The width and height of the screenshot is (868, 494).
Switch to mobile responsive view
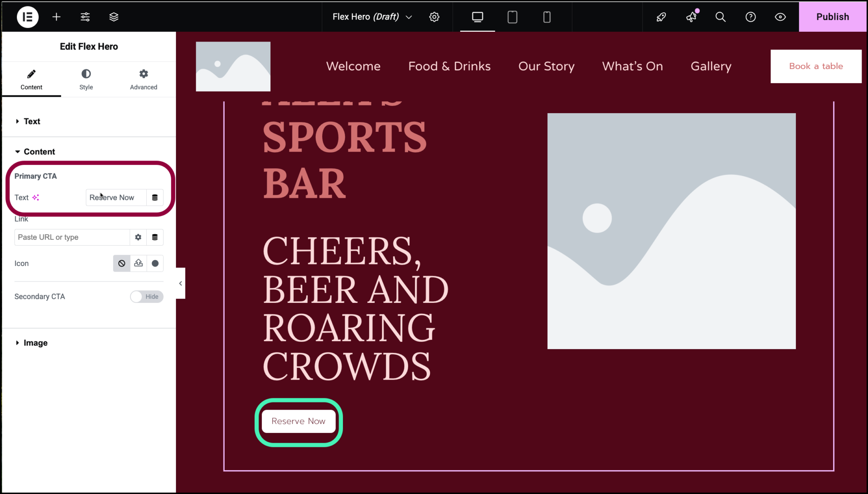pyautogui.click(x=546, y=17)
